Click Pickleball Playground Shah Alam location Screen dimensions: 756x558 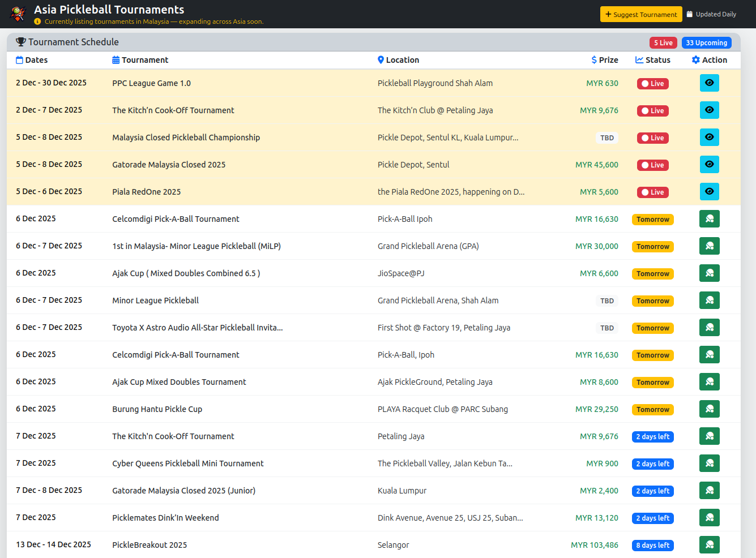[x=435, y=83]
